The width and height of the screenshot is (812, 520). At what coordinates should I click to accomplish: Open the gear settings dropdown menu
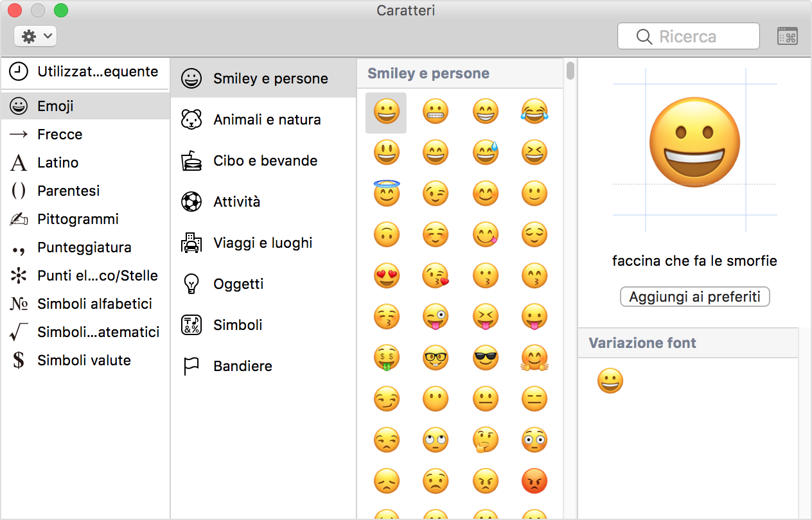(35, 37)
